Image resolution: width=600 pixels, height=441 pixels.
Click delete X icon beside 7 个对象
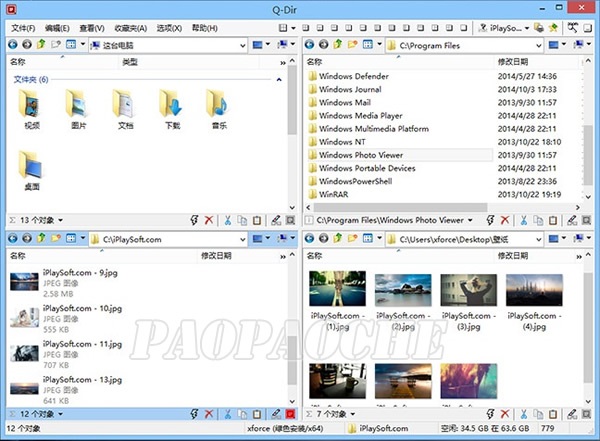[505, 414]
